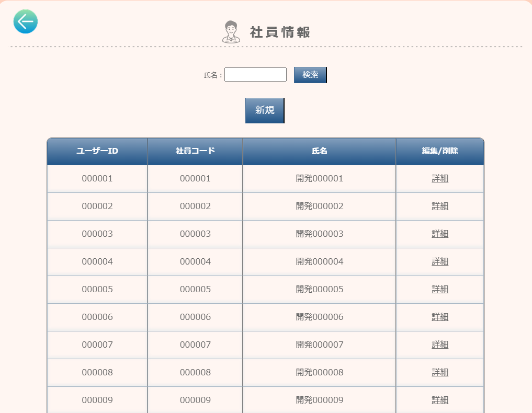
Task: Select the name cell 開発000005
Action: click(x=319, y=289)
